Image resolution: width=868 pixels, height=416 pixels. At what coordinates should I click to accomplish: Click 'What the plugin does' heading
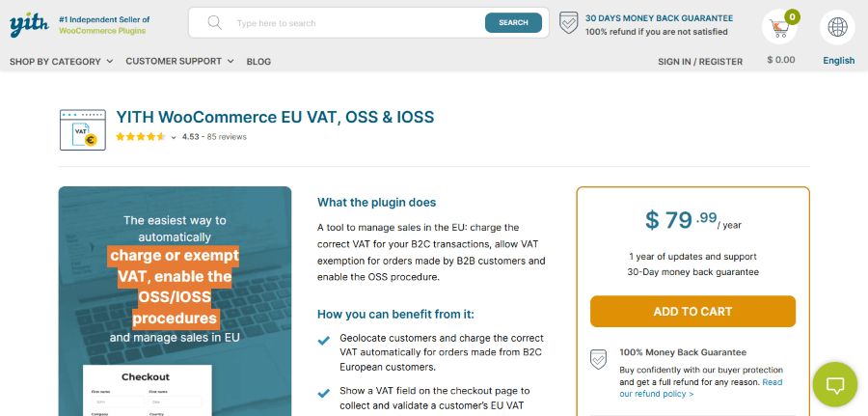376,203
